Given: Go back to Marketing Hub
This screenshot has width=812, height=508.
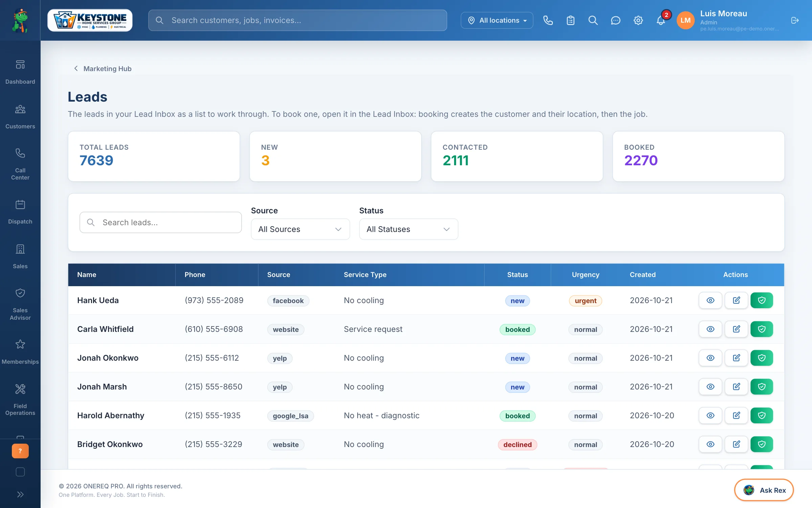Looking at the screenshot, I should 103,69.
